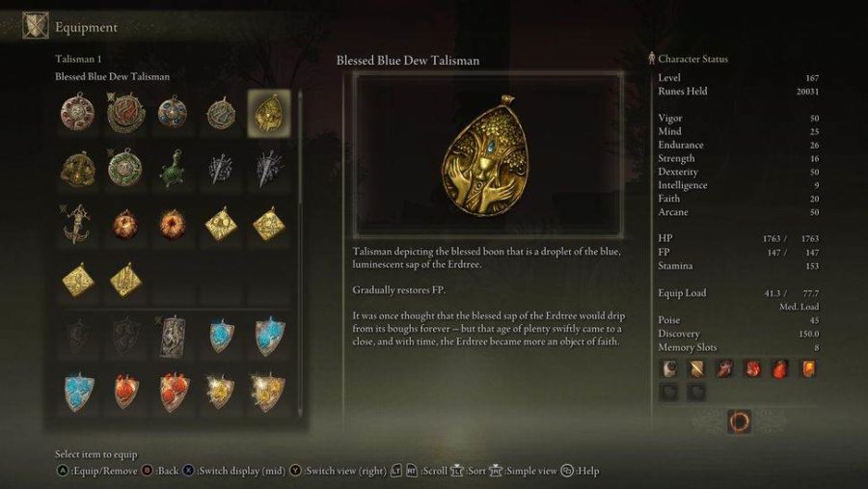Viewport: 868px width, 489px height.
Task: Select the green turtle talisman
Action: 173,169
